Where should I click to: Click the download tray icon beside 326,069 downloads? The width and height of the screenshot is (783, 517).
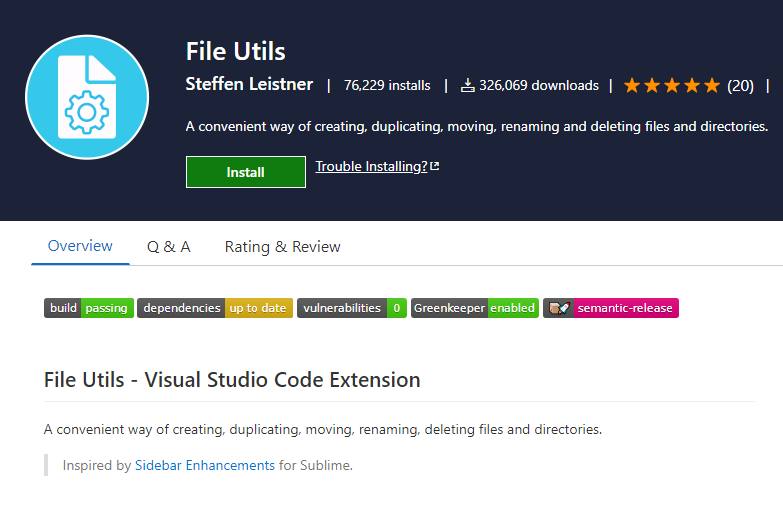click(467, 85)
